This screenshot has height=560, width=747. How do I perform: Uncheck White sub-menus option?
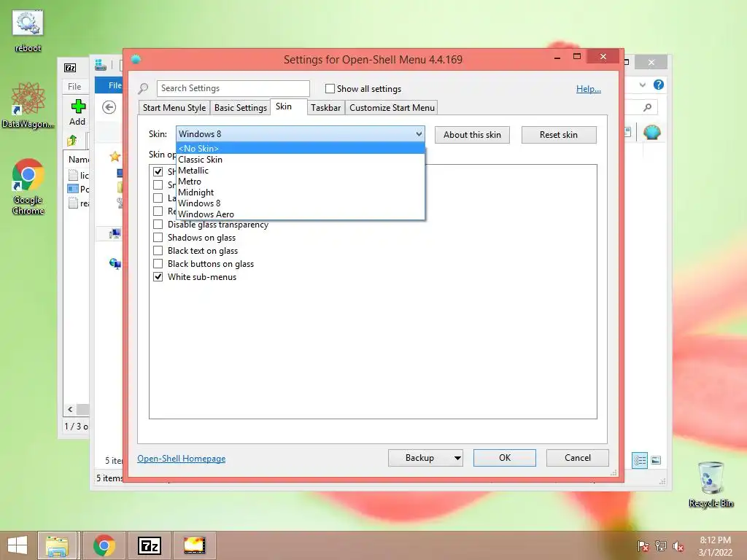[x=158, y=276]
